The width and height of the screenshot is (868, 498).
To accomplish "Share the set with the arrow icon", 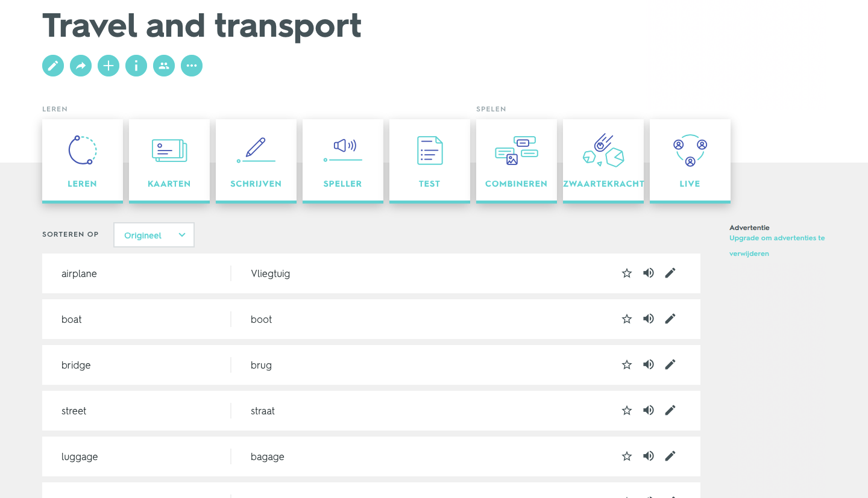I will coord(81,66).
